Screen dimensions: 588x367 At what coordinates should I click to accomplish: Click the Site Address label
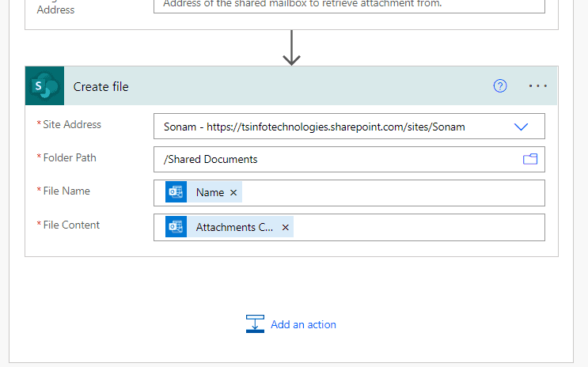tap(72, 124)
